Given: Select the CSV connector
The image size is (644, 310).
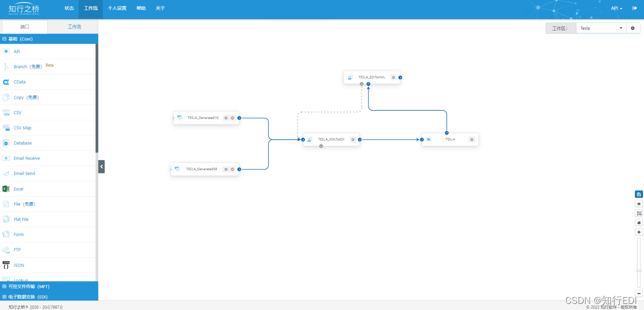Looking at the screenshot, I should click(x=48, y=112).
